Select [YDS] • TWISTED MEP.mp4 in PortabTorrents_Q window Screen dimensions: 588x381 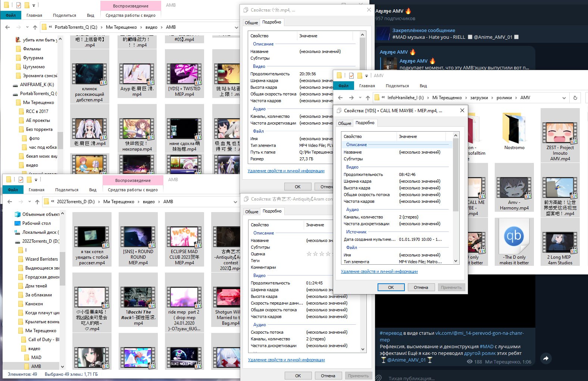[x=184, y=74]
